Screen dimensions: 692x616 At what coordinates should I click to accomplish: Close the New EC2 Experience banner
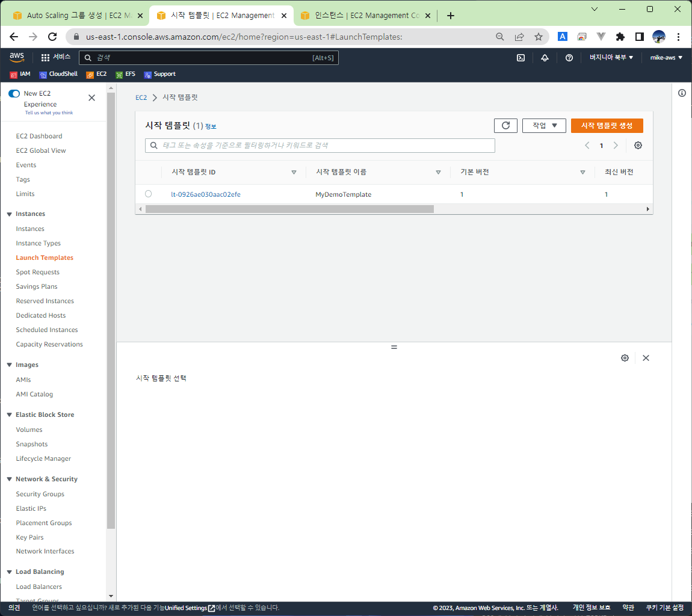pos(92,98)
